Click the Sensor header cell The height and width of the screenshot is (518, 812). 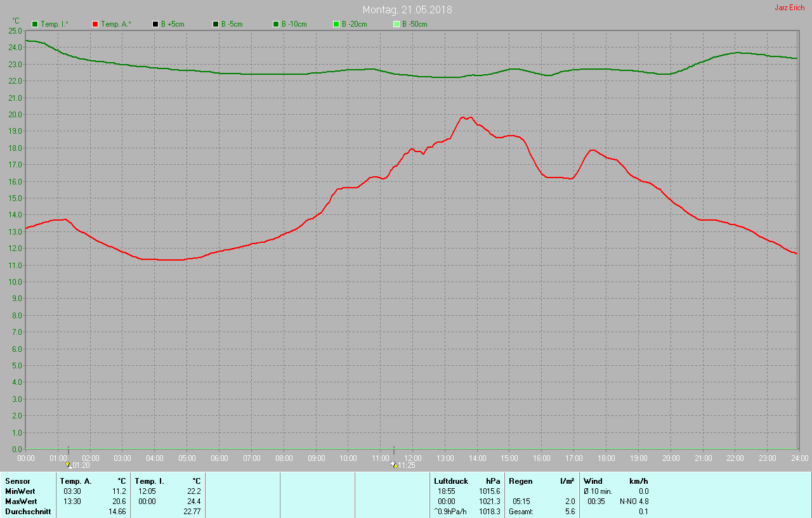click(18, 481)
